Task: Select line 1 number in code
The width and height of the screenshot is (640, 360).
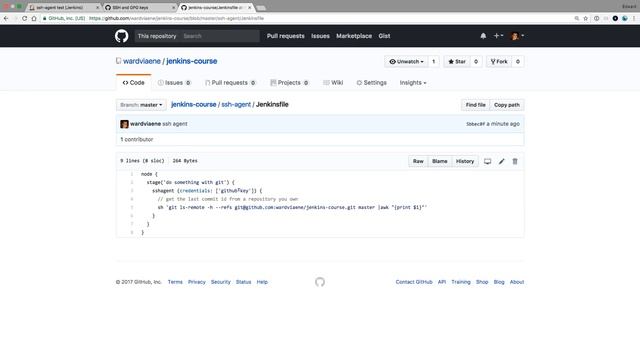Action: click(132, 174)
